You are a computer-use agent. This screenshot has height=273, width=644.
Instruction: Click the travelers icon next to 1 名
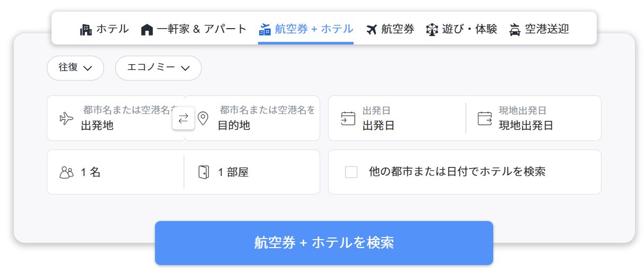(66, 172)
